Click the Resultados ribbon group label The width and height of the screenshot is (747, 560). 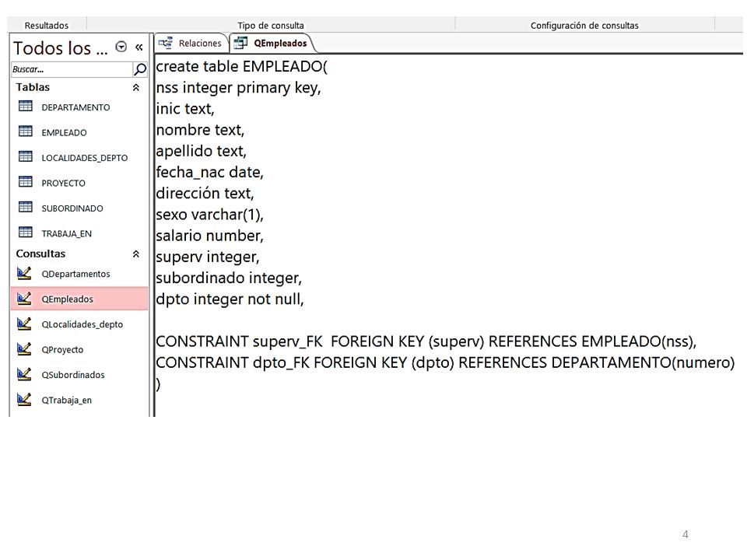(47, 26)
